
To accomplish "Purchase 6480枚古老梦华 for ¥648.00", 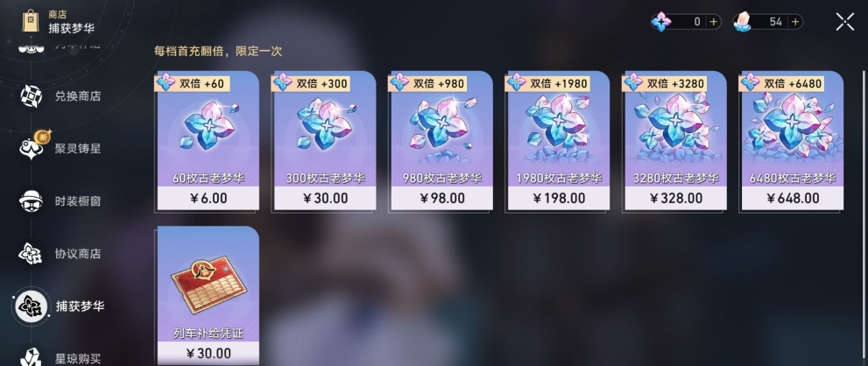I will point(792,141).
